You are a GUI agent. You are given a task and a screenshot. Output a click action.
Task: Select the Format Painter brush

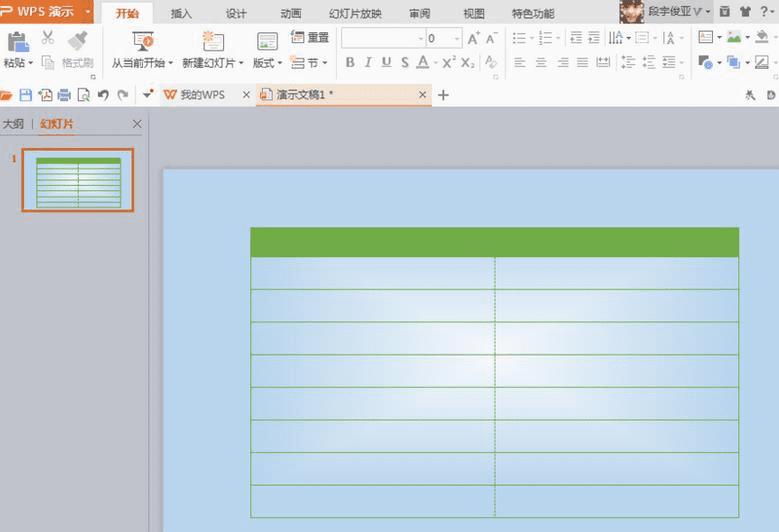(78, 41)
